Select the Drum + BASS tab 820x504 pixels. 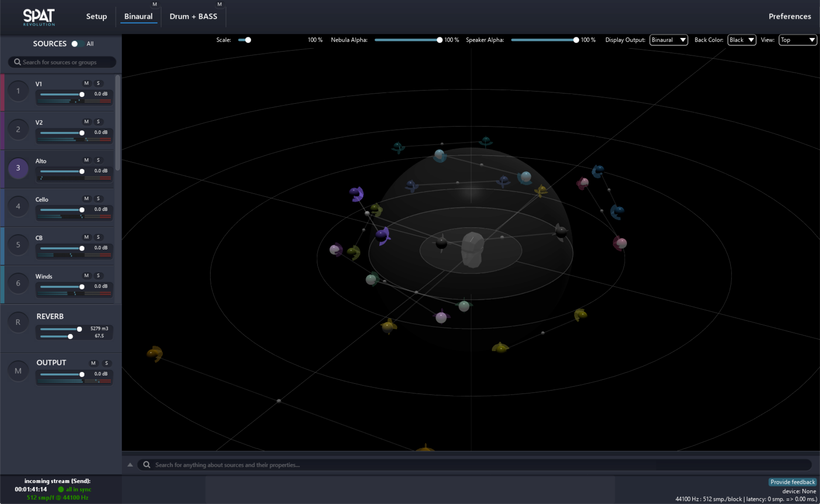pos(193,16)
